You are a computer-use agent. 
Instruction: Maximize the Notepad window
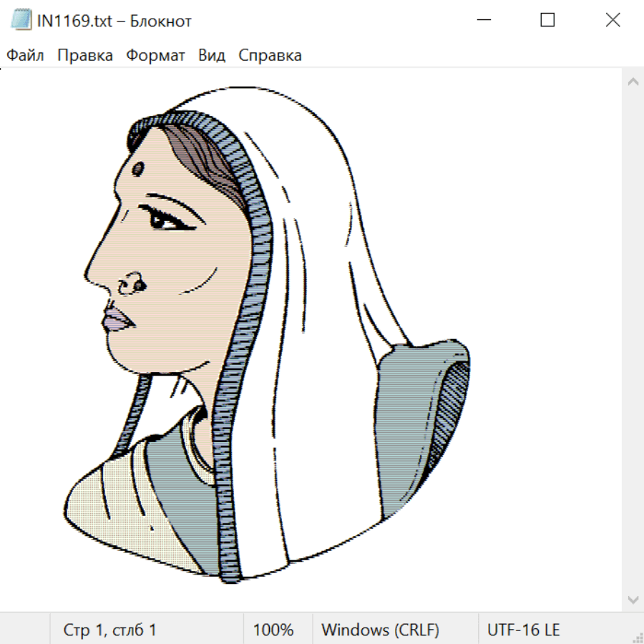pos(547,21)
